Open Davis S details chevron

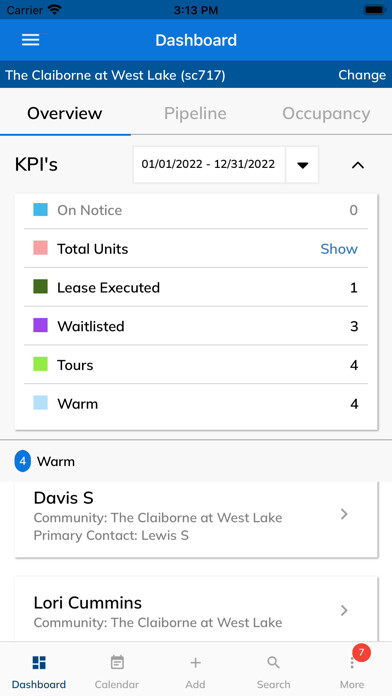tap(344, 514)
